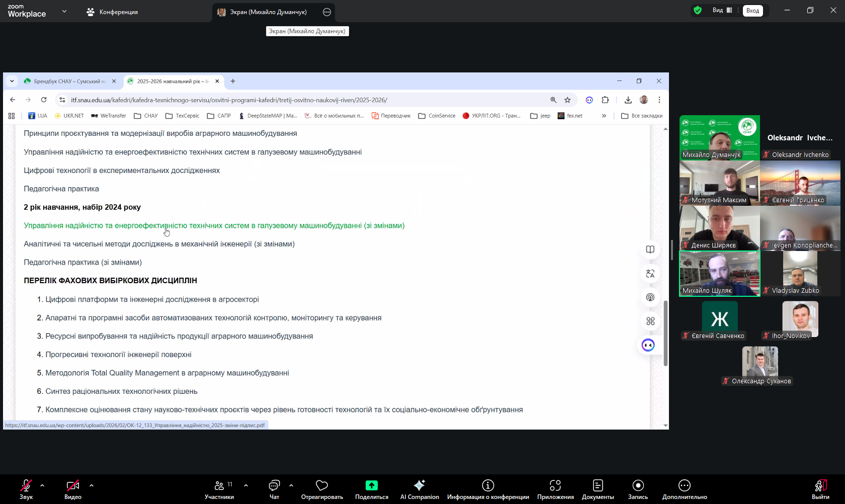
Task: Open the Chat panel
Action: point(274,489)
